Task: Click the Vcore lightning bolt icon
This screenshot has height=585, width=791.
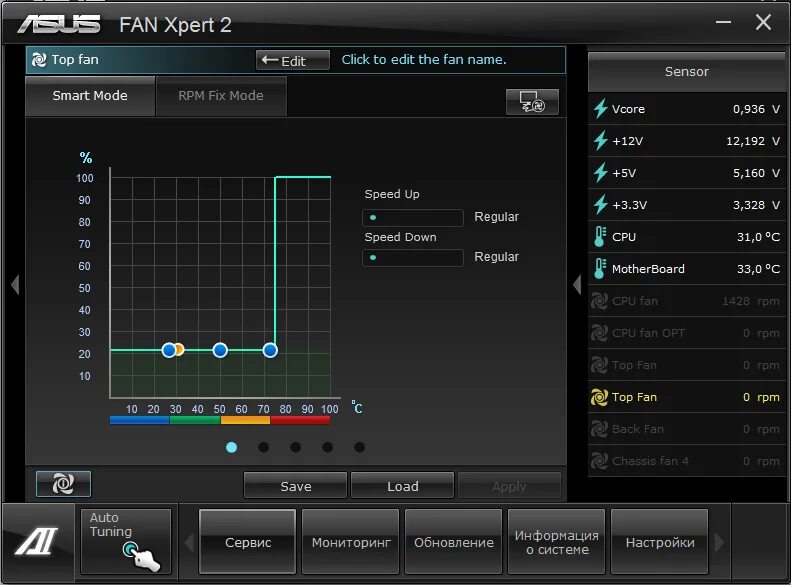Action: 600,109
